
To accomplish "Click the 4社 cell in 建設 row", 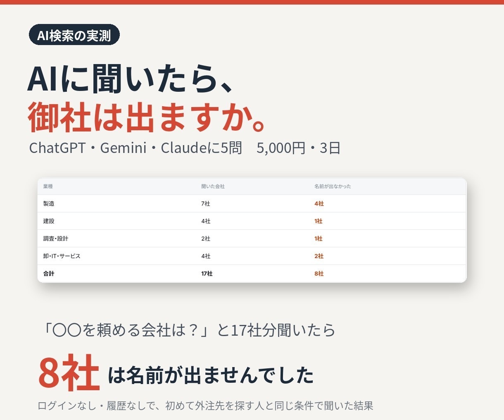I will (206, 221).
